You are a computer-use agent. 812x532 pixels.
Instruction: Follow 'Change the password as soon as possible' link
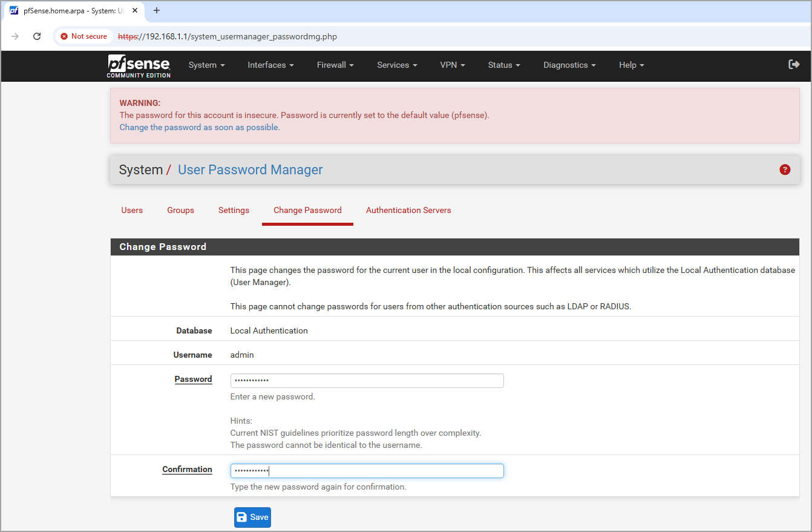[200, 127]
